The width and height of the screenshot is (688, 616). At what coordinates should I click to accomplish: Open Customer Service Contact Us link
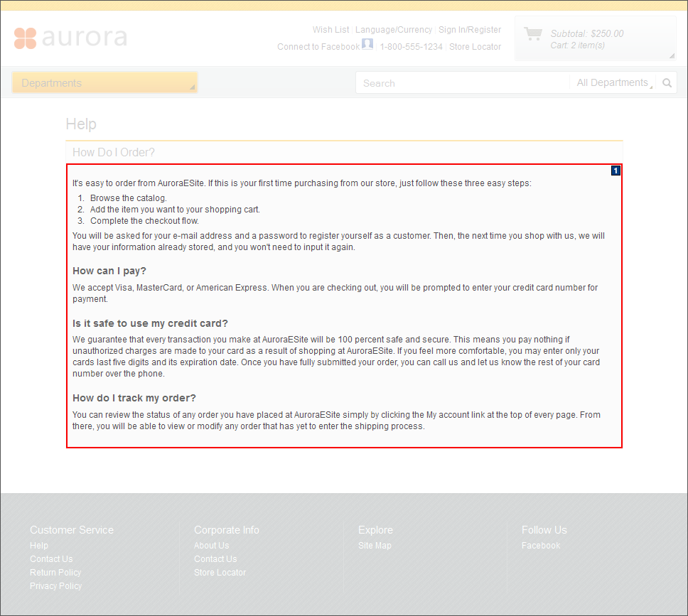point(51,559)
